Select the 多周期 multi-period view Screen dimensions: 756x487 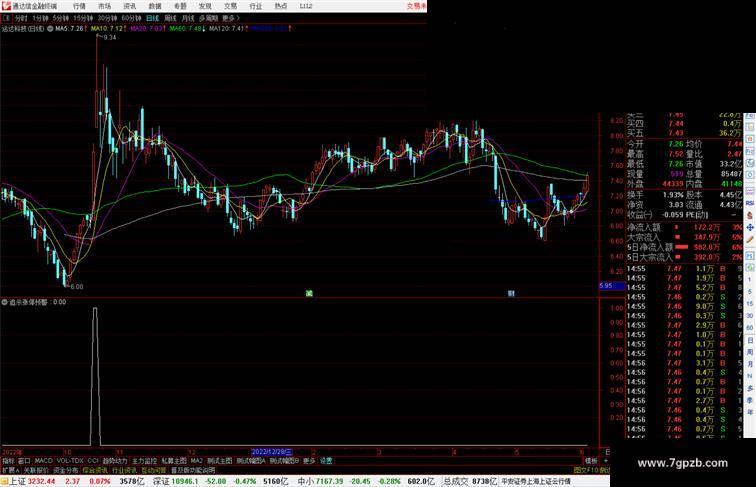click(208, 18)
